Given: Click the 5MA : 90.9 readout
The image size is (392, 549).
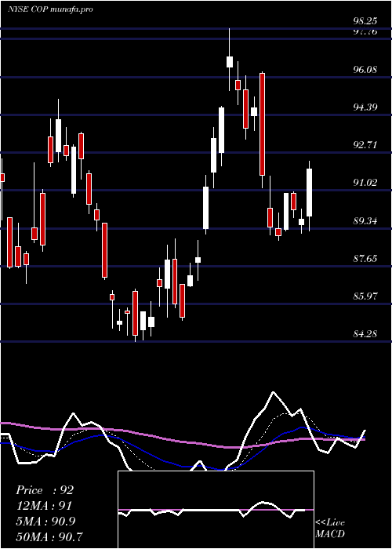Looking at the screenshot, I should 47,521.
